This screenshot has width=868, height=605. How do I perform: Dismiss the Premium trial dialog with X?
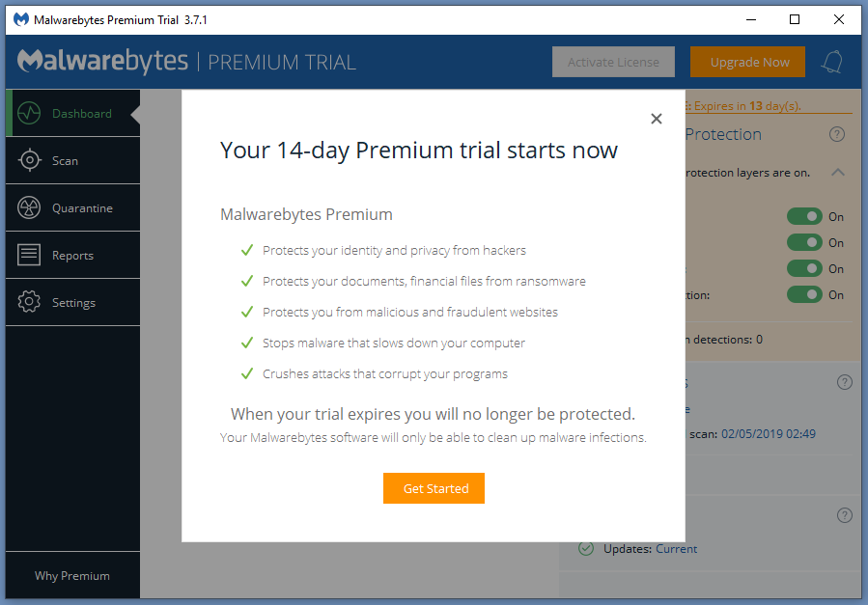click(x=657, y=119)
